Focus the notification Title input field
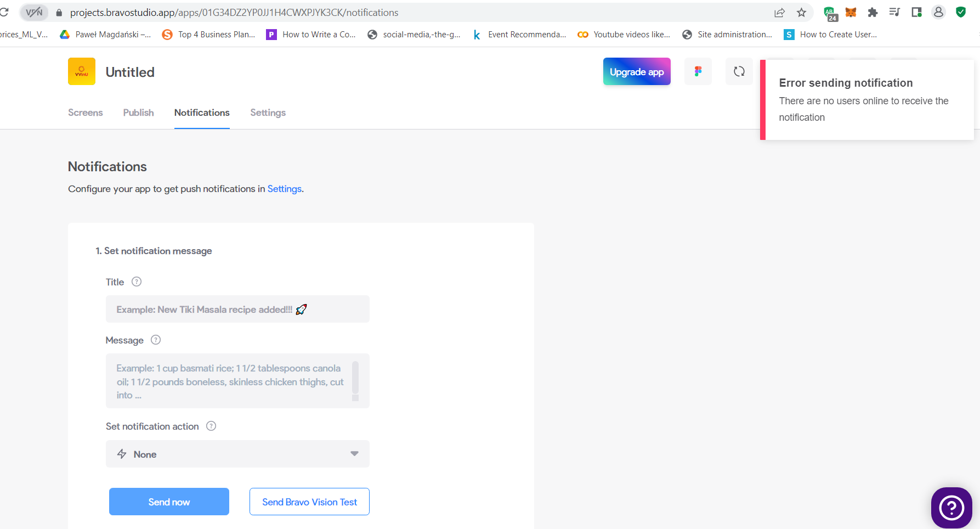The image size is (980, 529). tap(237, 309)
